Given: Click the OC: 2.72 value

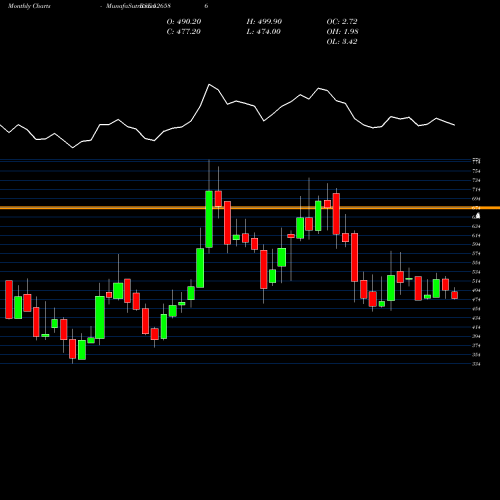Looking at the screenshot, I should pyautogui.click(x=342, y=22).
